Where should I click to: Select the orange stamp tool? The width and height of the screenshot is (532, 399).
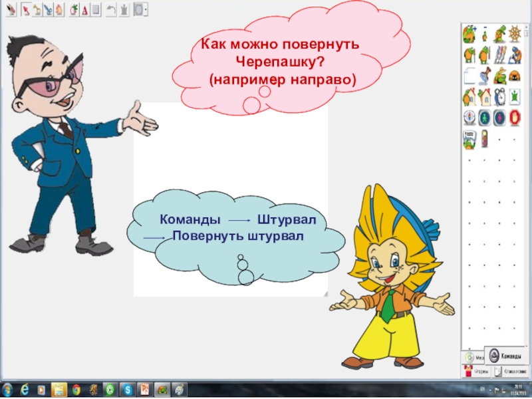pyautogui.click(x=59, y=10)
